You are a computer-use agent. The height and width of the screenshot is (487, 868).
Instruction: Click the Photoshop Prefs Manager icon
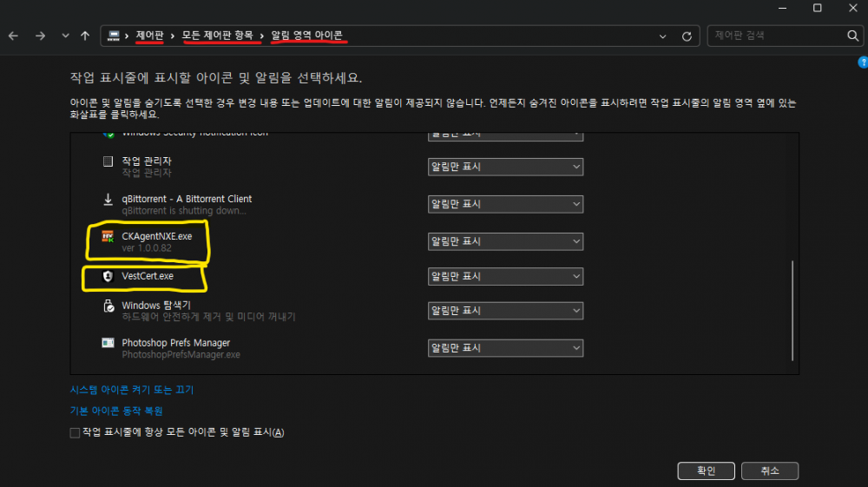108,343
